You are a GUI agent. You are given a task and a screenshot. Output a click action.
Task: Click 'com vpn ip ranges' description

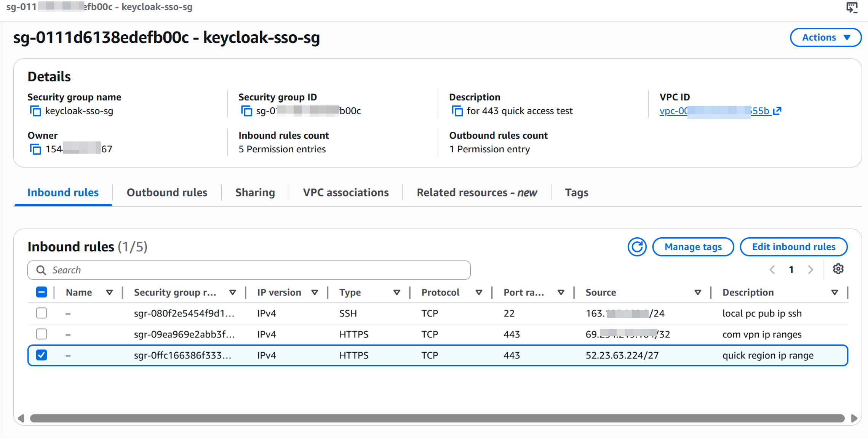(762, 334)
